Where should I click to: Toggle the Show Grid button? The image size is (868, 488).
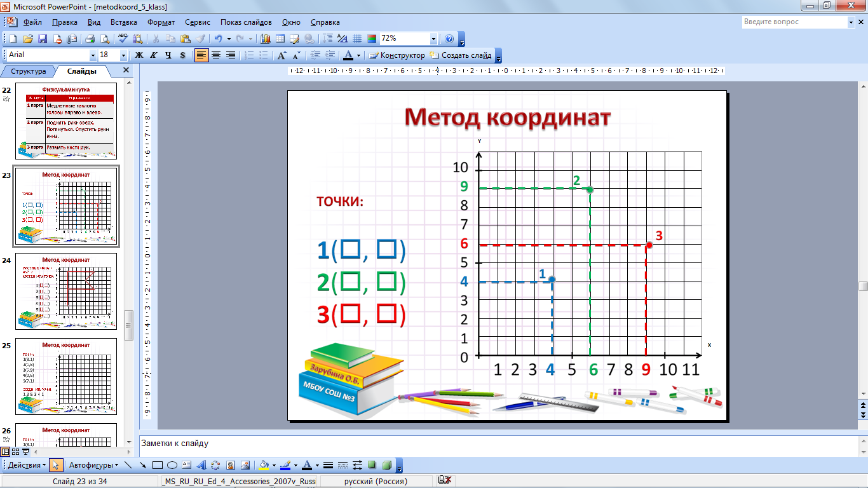[x=357, y=39]
